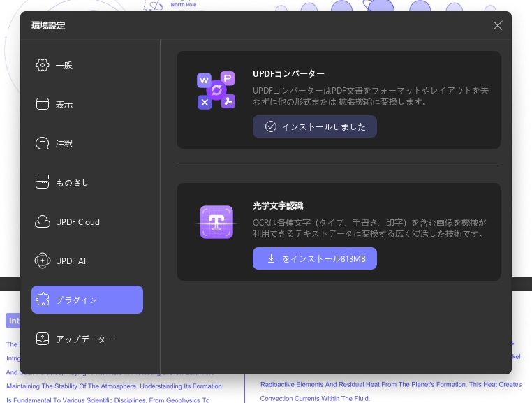
Task: Click 'Maintaining The Stability Of The Atmosphere' line in document
Action: 114,386
